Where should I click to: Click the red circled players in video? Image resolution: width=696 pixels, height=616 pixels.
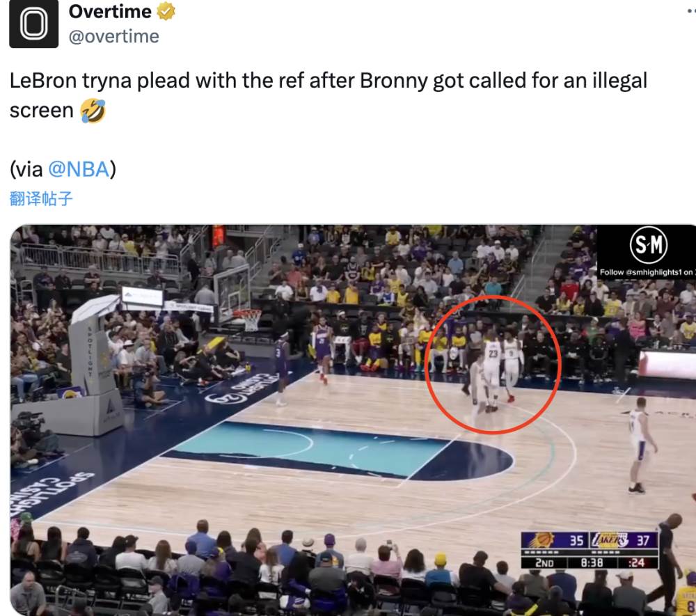[x=493, y=364]
